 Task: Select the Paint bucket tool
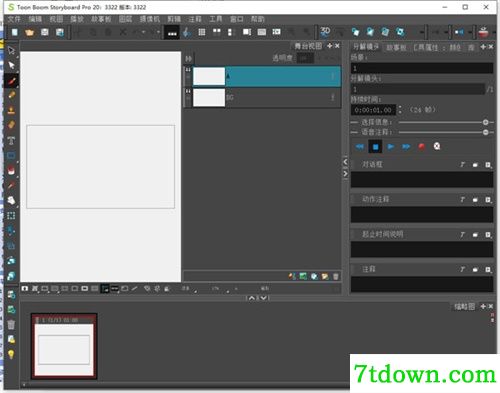click(x=11, y=170)
